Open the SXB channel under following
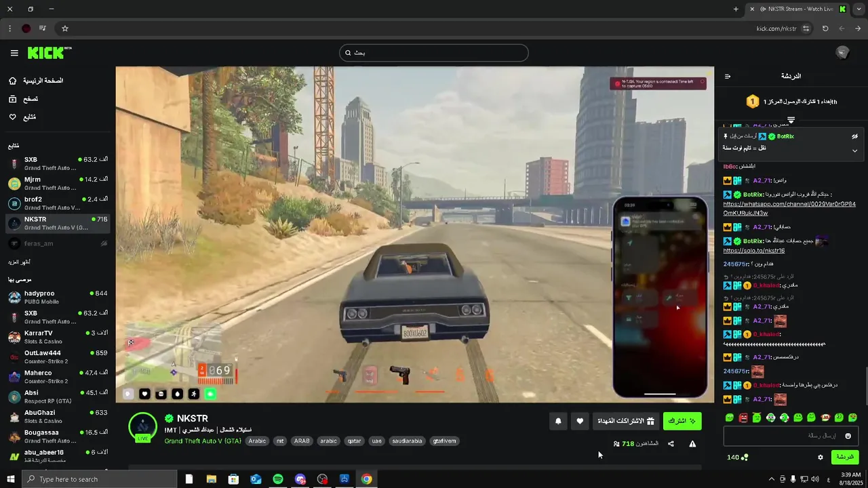Screen dimensions: 868x488 click(58, 163)
